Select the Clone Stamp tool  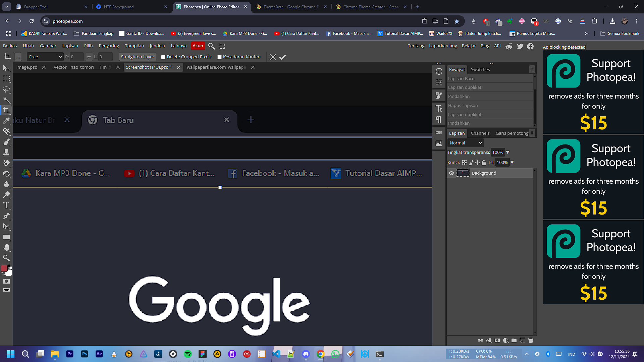[6, 153]
